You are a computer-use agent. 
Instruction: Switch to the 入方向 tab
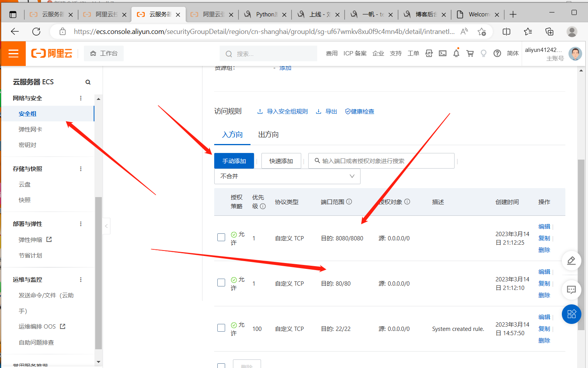233,135
